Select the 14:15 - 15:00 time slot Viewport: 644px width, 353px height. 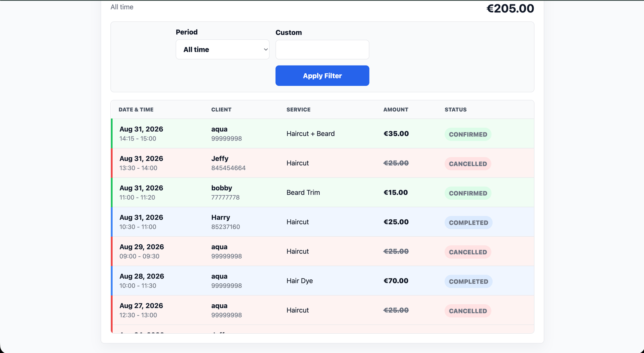138,138
